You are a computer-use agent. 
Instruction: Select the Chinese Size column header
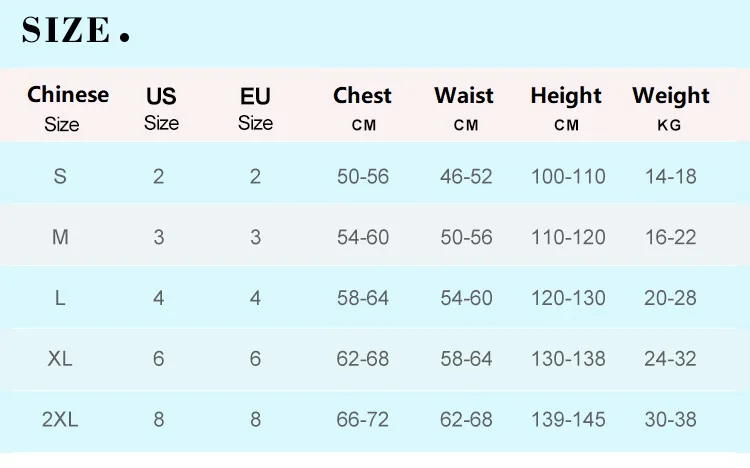[67, 109]
